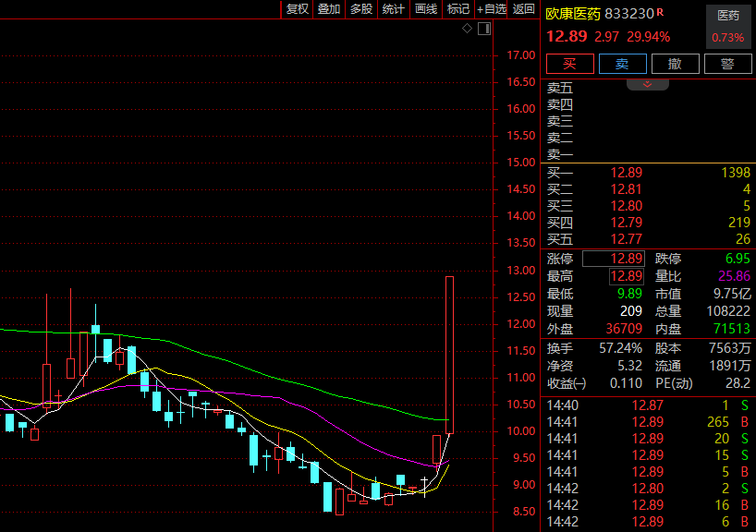Screen dimensions: 756x532
Task: Switch to 多股 multi-stock view
Action: [360, 9]
